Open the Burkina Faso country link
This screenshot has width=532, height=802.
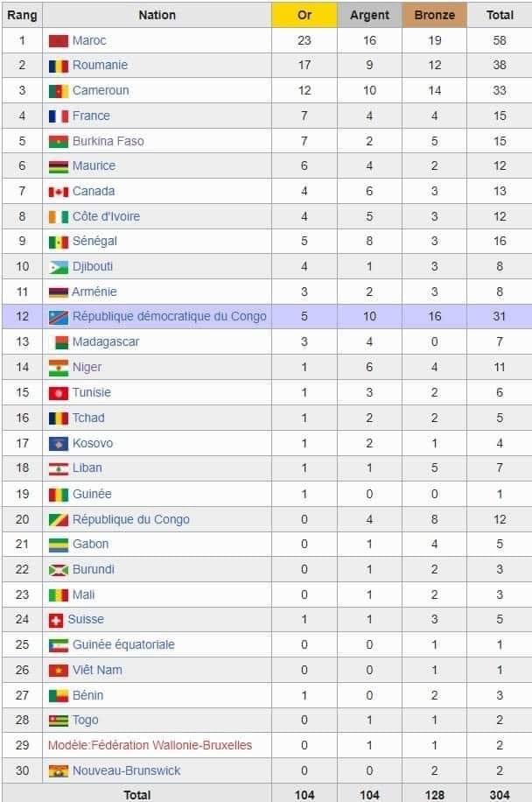point(108,141)
